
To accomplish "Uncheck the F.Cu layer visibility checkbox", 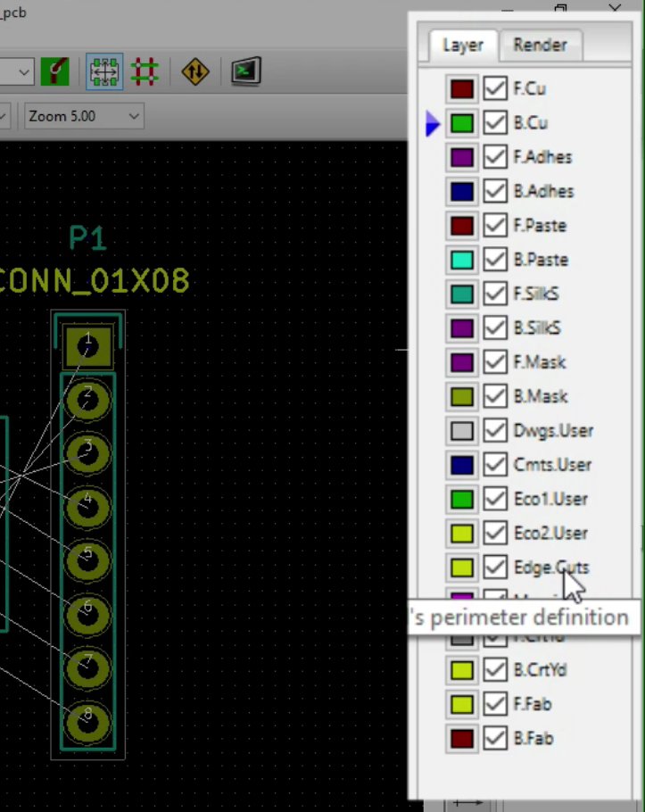I will point(495,89).
